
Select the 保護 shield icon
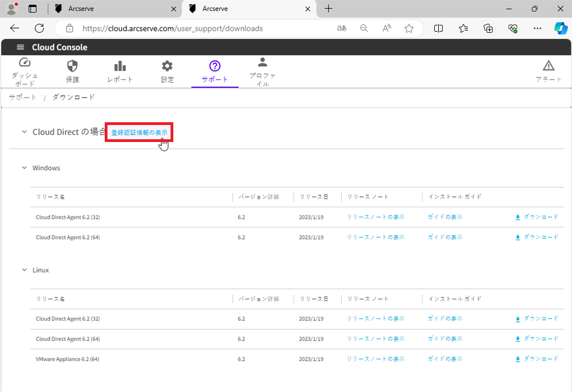(x=72, y=66)
